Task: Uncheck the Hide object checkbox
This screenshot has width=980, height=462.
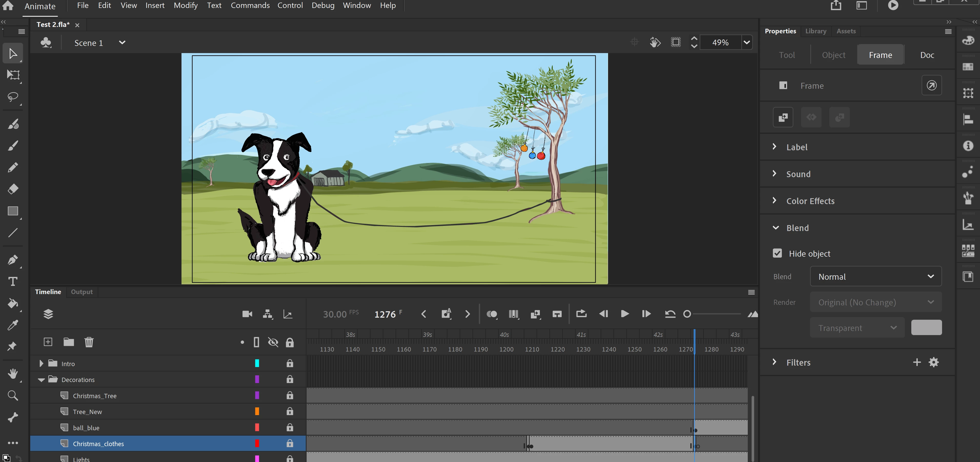Action: point(777,254)
